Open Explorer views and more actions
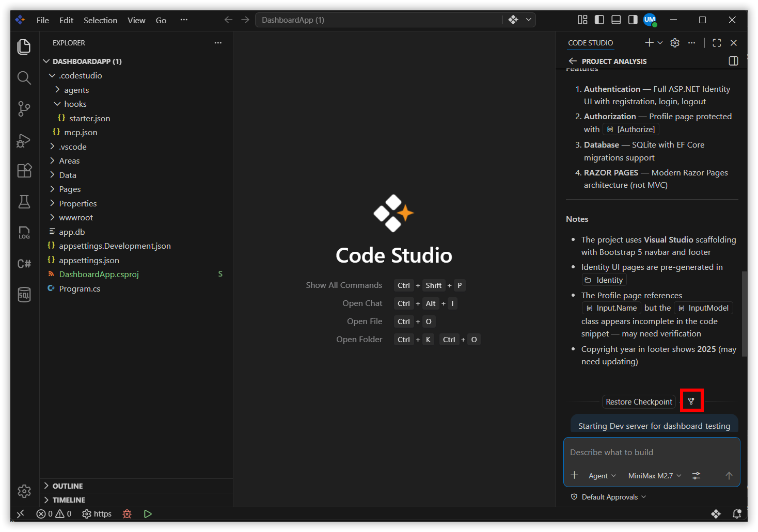 coord(218,43)
